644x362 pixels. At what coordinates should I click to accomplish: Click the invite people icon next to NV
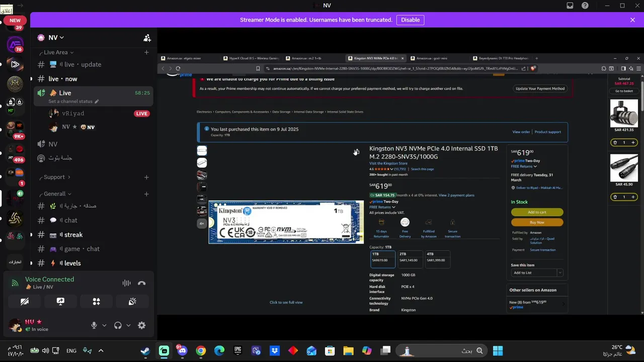click(147, 38)
